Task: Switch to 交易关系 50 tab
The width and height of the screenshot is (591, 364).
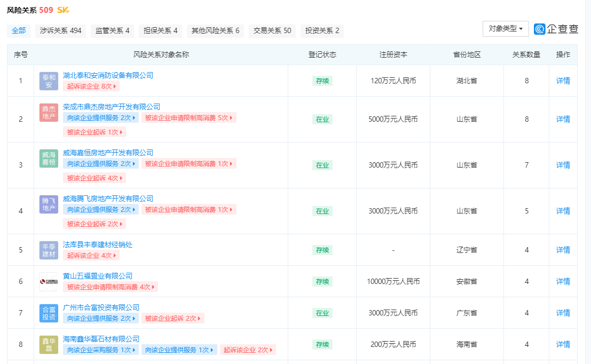Action: click(x=272, y=30)
